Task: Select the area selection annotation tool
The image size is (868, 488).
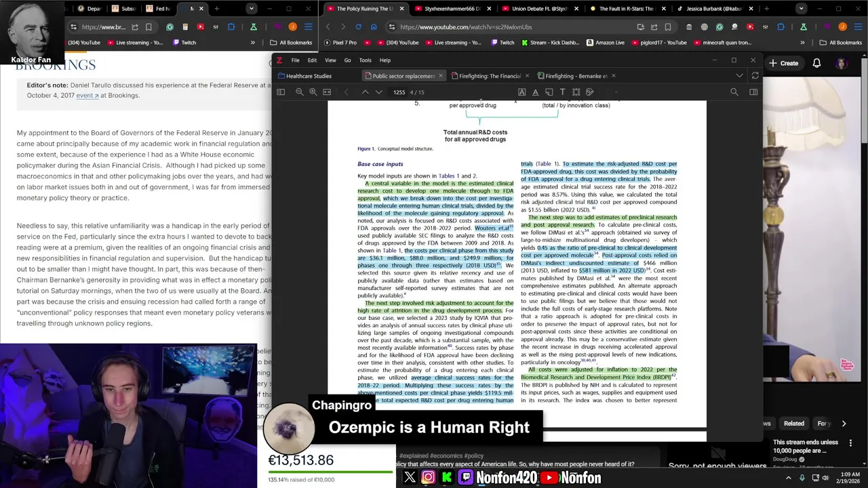Action: pos(576,92)
